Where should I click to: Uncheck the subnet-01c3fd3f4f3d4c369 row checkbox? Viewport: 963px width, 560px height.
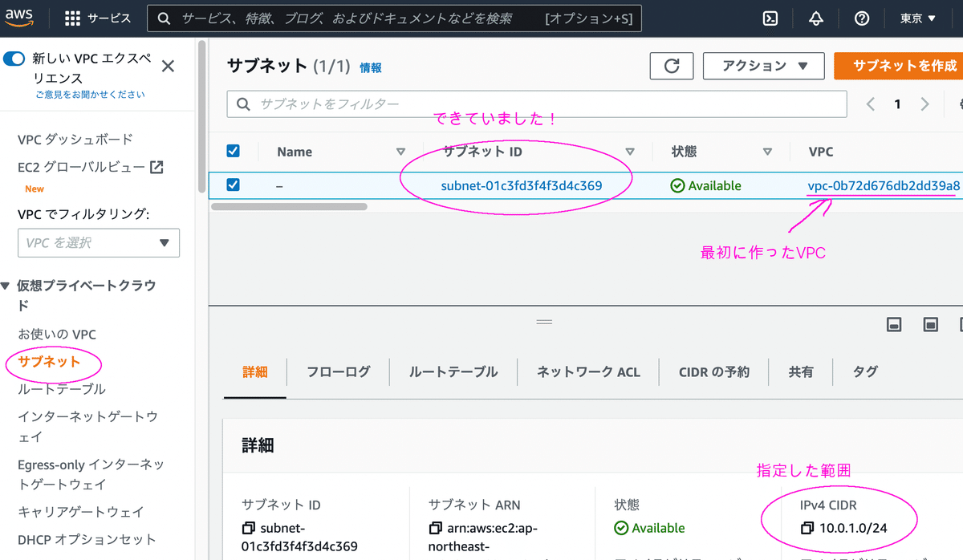[234, 185]
